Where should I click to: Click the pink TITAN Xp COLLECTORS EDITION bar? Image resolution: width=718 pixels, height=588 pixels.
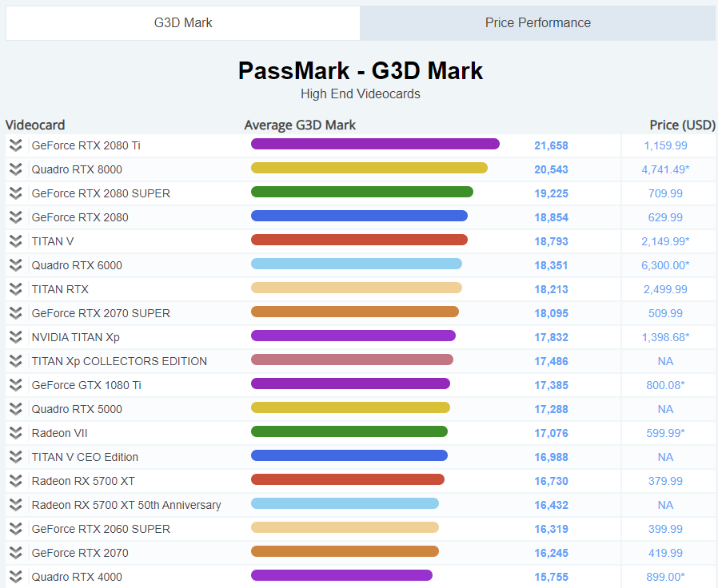(x=352, y=360)
